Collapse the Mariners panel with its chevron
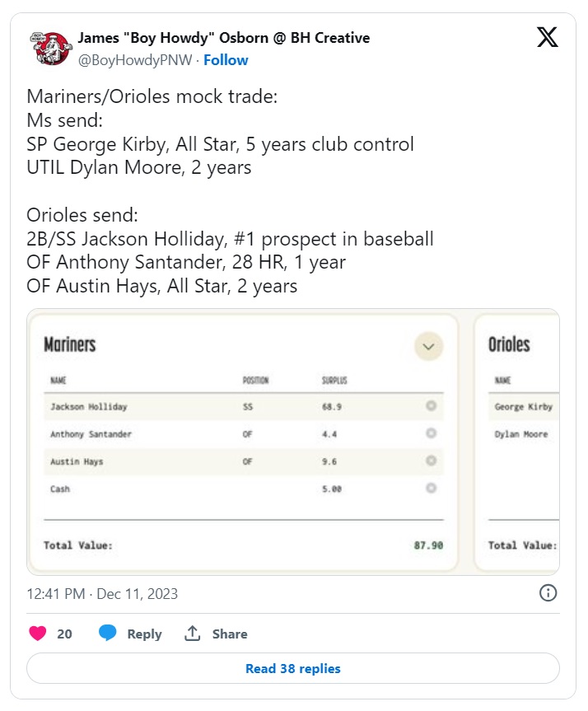The image size is (588, 711). 427,346
